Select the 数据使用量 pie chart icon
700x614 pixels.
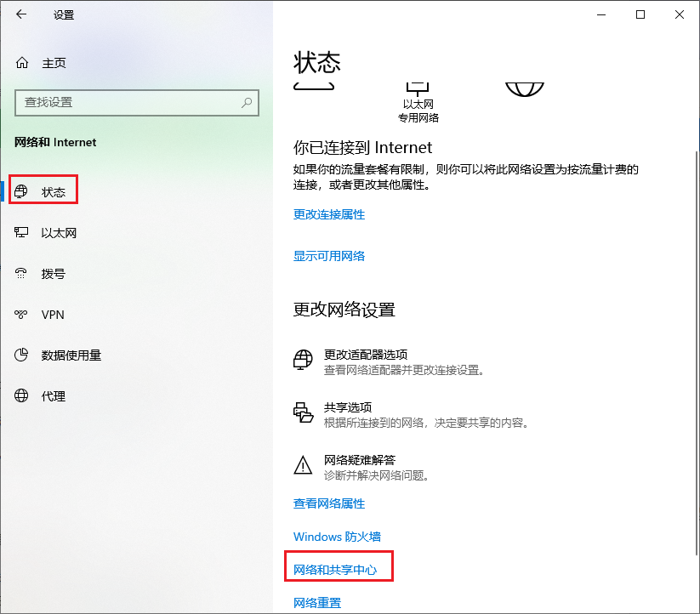[x=21, y=355]
